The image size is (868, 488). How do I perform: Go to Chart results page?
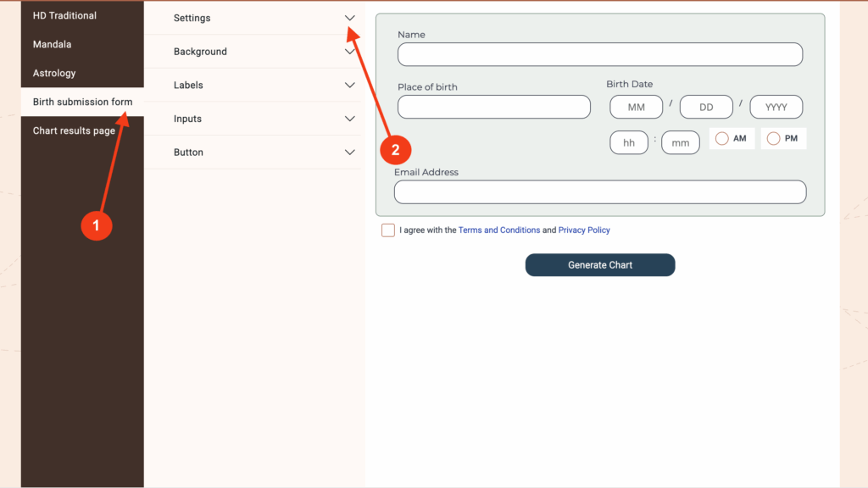coord(74,130)
